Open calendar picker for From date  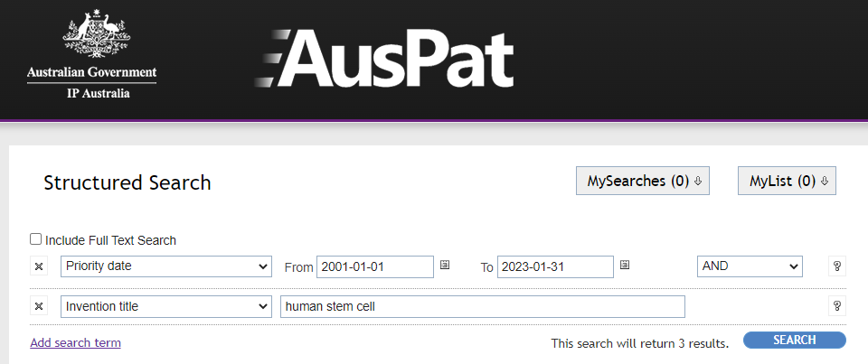(445, 265)
